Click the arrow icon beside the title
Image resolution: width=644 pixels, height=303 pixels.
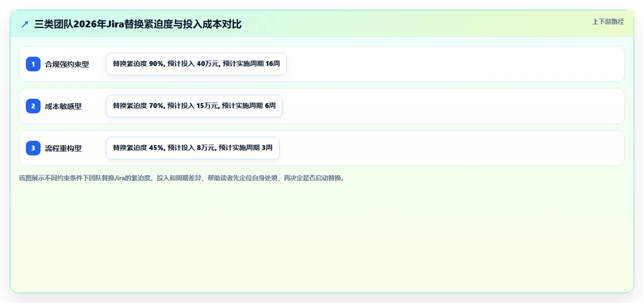tap(25, 24)
